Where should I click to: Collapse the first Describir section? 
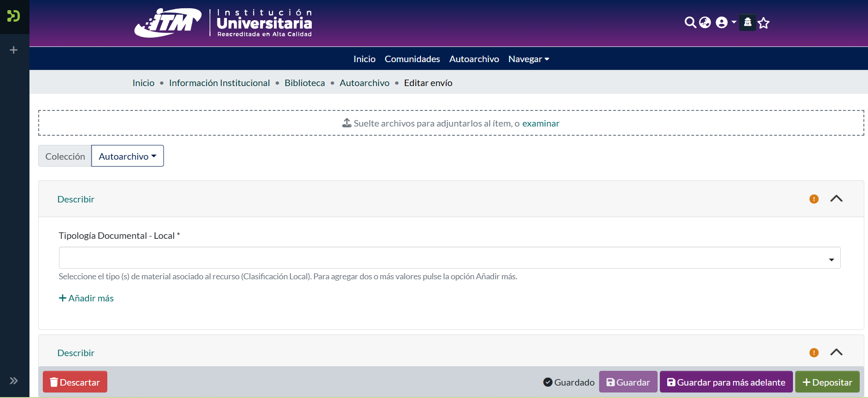(836, 199)
